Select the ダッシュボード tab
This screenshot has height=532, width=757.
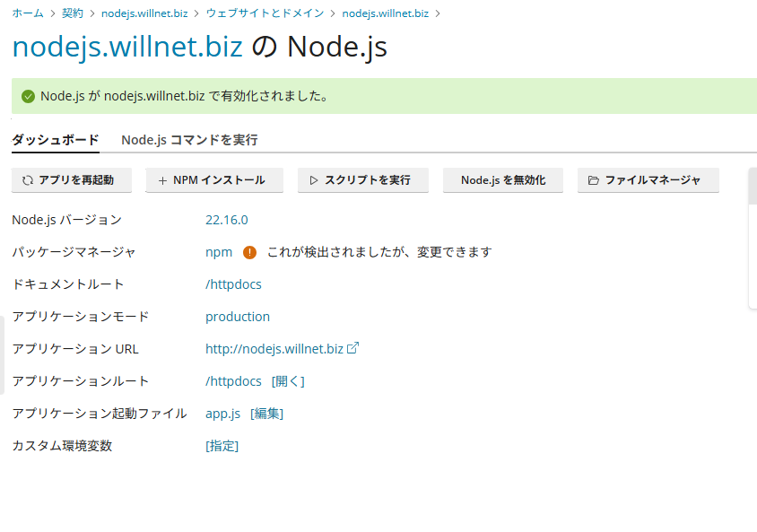tap(56, 140)
